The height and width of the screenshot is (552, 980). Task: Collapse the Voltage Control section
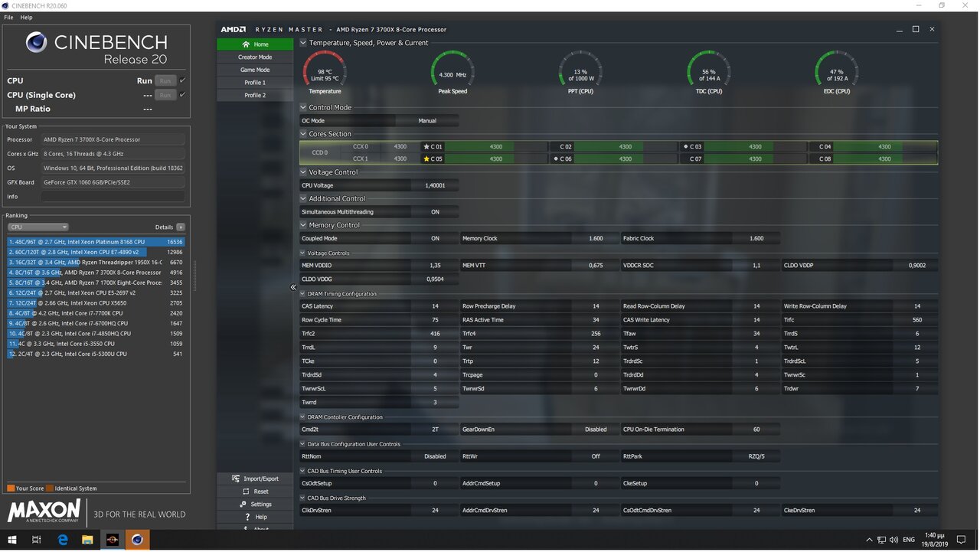coord(303,172)
